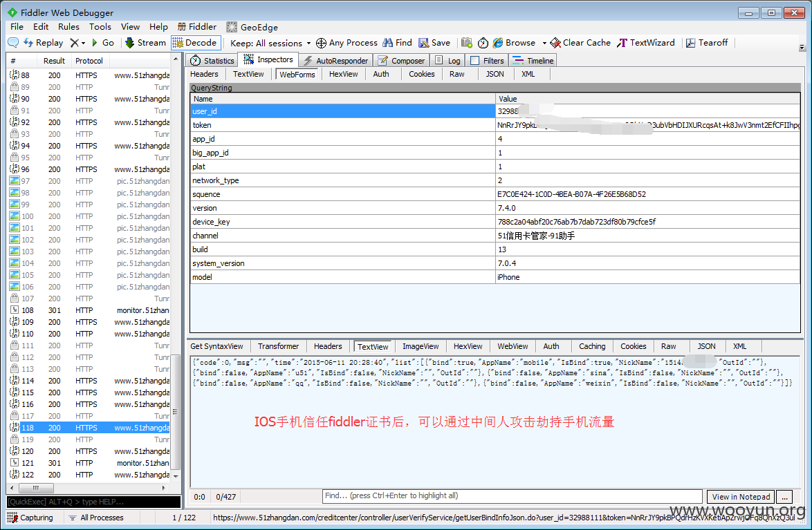This screenshot has height=530, width=812.
Task: Toggle the Capturing status indicator
Action: click(x=30, y=518)
